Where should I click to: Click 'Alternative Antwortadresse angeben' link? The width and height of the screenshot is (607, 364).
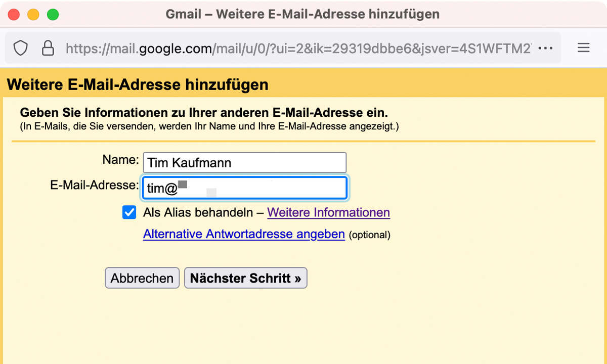click(244, 234)
